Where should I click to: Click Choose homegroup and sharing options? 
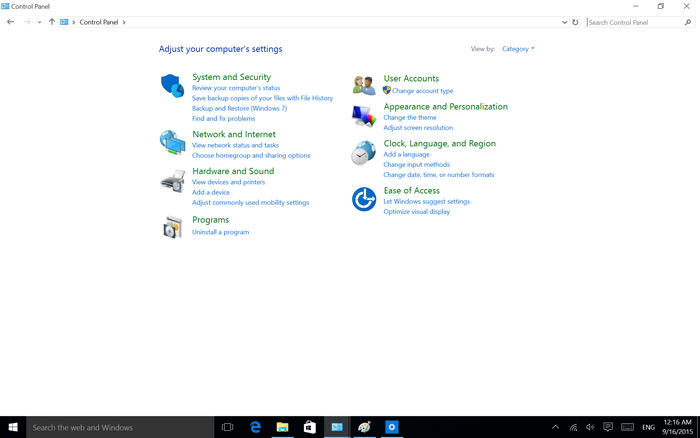tap(251, 155)
